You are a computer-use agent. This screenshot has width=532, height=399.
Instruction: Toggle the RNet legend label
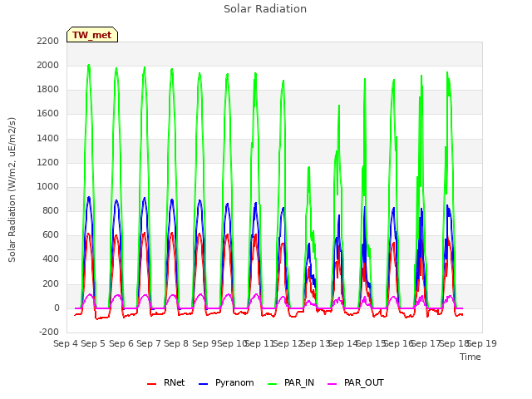(174, 382)
